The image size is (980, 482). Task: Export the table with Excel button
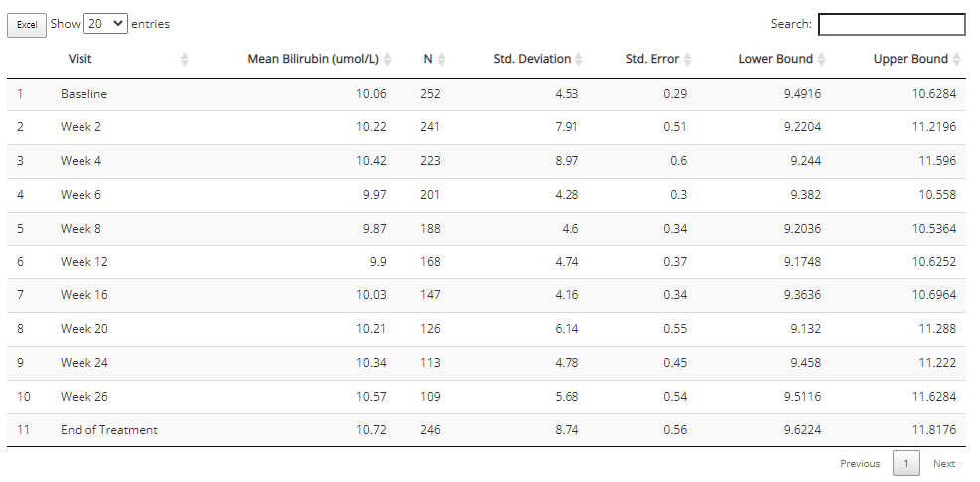[27, 25]
